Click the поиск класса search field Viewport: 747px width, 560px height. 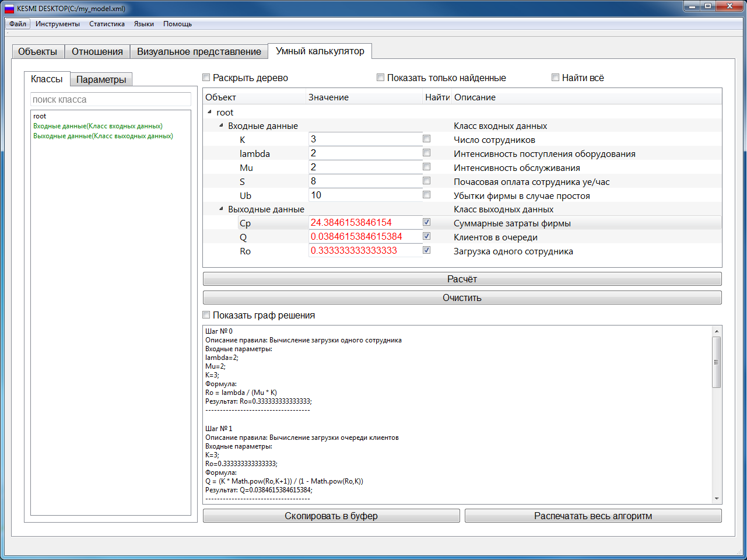pyautogui.click(x=111, y=99)
